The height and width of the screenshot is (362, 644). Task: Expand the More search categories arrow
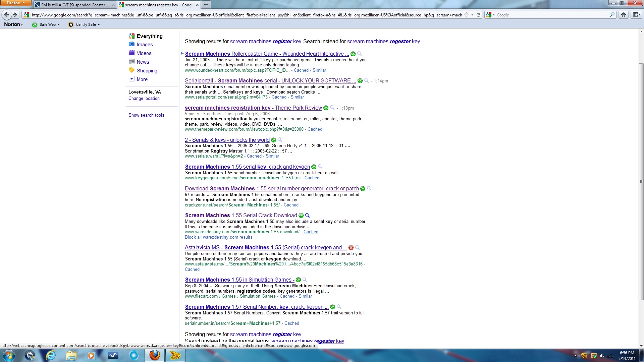[131, 79]
